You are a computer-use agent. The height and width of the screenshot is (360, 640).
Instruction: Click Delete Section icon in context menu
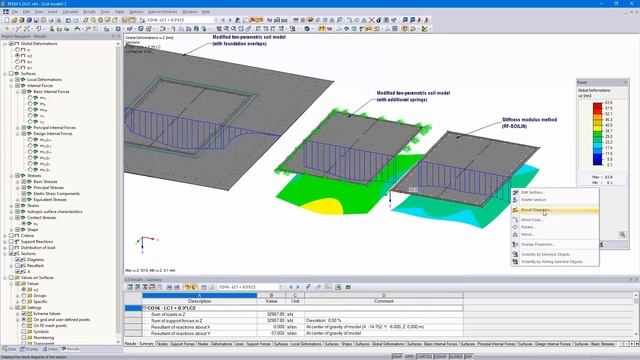coord(515,200)
